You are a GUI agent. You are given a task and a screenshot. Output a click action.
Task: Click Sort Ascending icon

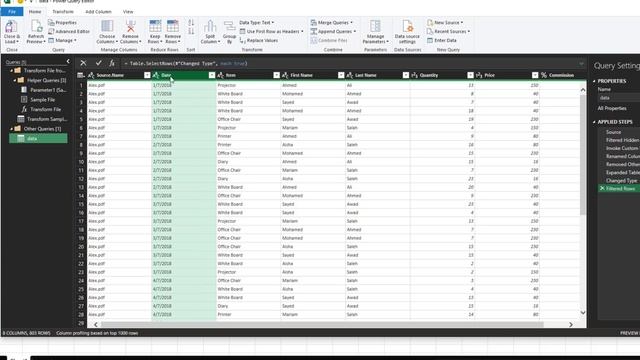[191, 23]
